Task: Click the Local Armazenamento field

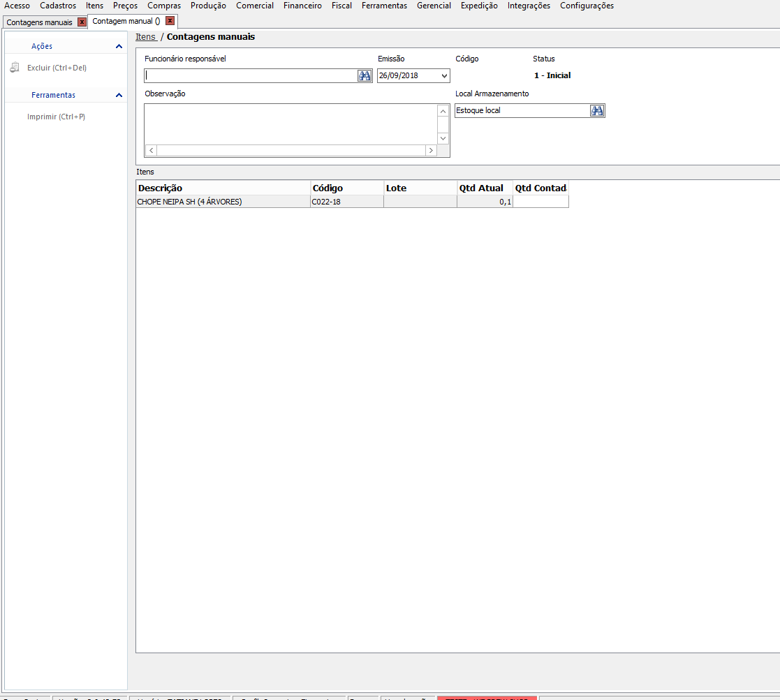Action: point(522,110)
